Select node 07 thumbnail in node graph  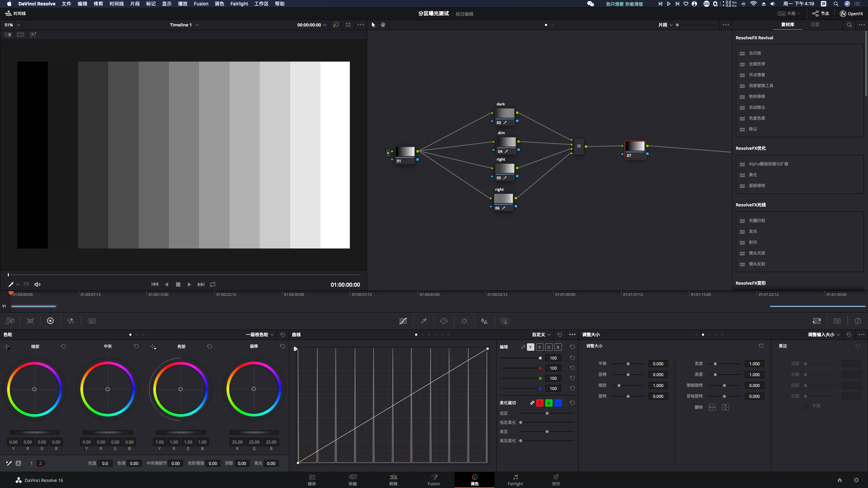[635, 146]
